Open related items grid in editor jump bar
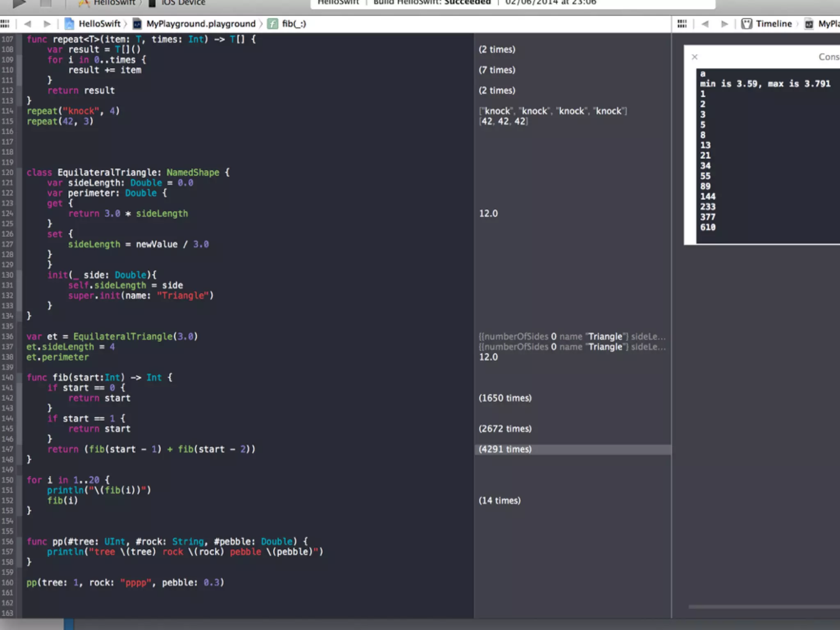The width and height of the screenshot is (840, 630). (5, 24)
